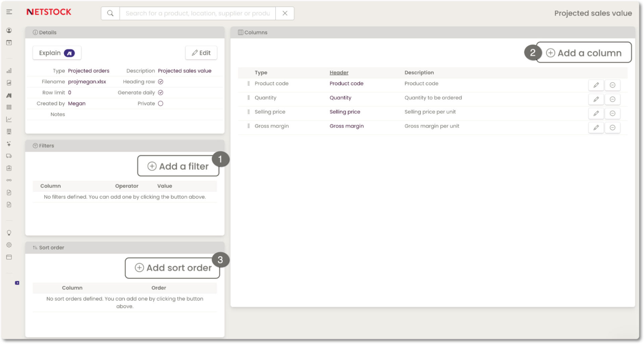Screen dimensions: 644x344
Task: Open the line graph sidebar icon
Action: pos(9,119)
